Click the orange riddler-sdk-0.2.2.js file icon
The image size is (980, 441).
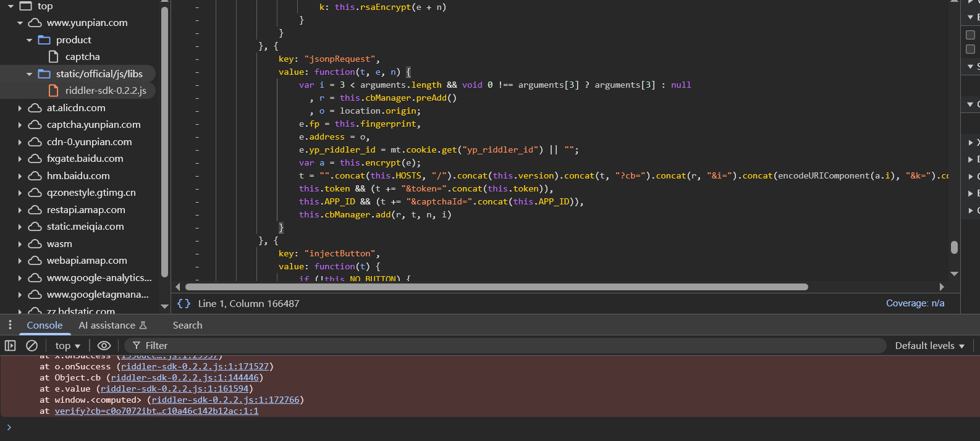coord(54,90)
